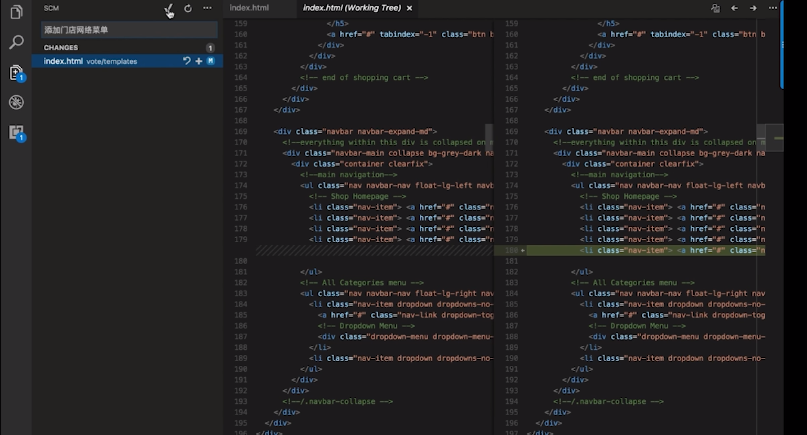
Task: Refresh the source control panel
Action: click(188, 8)
